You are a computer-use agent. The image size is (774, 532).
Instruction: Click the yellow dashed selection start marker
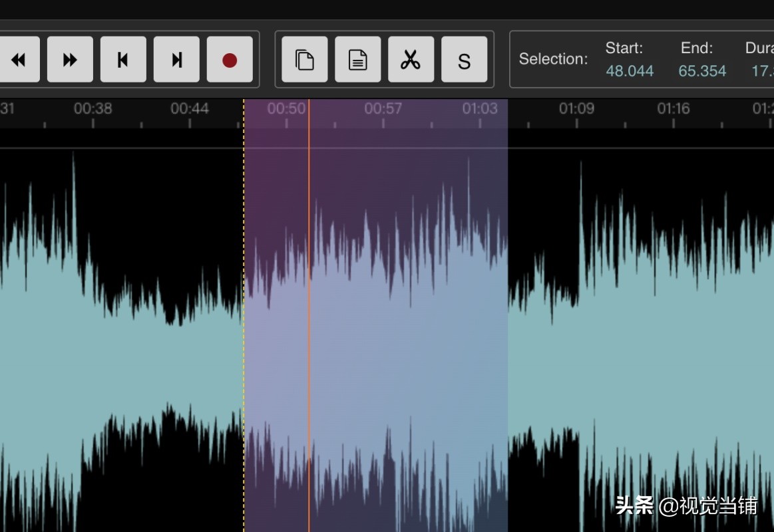pos(244,316)
